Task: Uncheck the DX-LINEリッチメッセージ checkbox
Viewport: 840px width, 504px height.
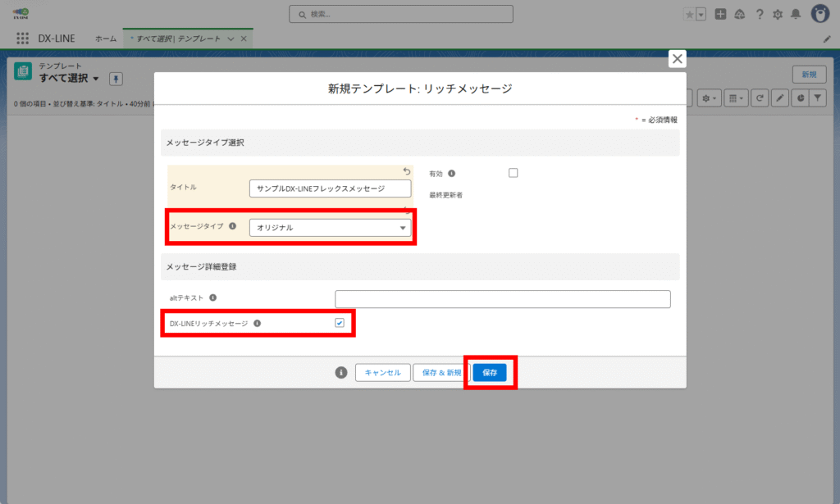Action: pos(340,323)
